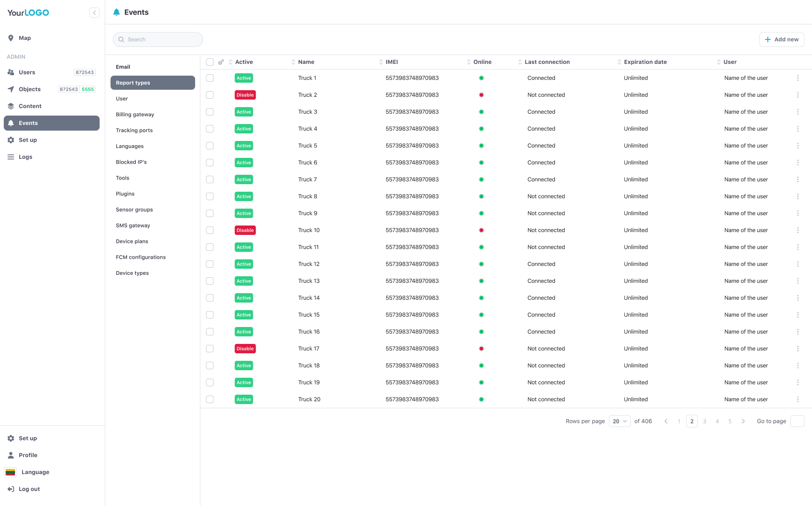812x506 pixels.
Task: Toggle the select-all checkbox in table header
Action: coord(210,62)
